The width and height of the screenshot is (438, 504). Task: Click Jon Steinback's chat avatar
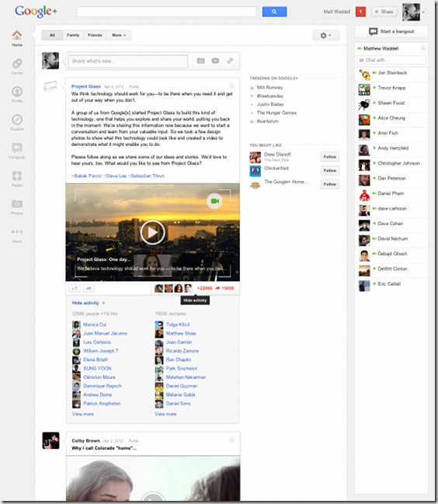click(x=364, y=75)
